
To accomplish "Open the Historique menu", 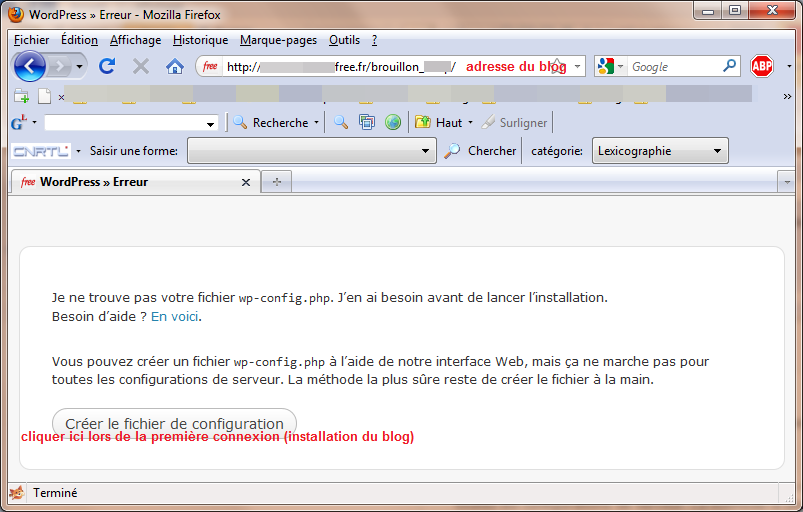I will click(x=200, y=40).
